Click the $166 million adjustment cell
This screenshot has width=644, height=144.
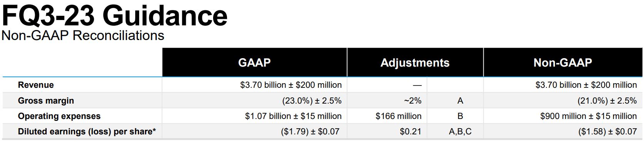[399, 116]
